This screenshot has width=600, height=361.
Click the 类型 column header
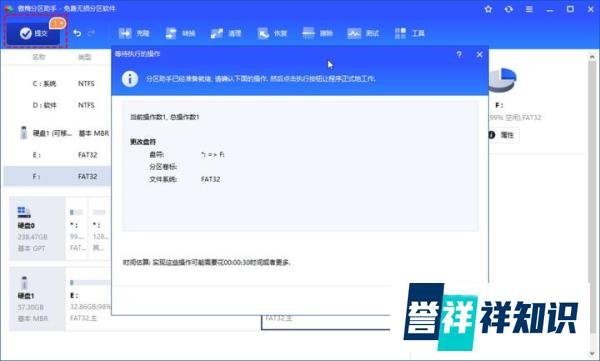(85, 57)
